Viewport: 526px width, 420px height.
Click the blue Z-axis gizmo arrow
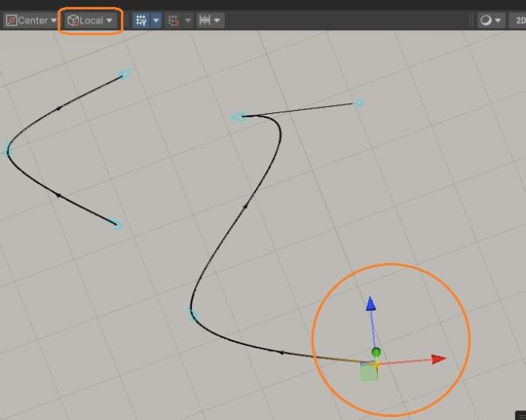pos(371,304)
